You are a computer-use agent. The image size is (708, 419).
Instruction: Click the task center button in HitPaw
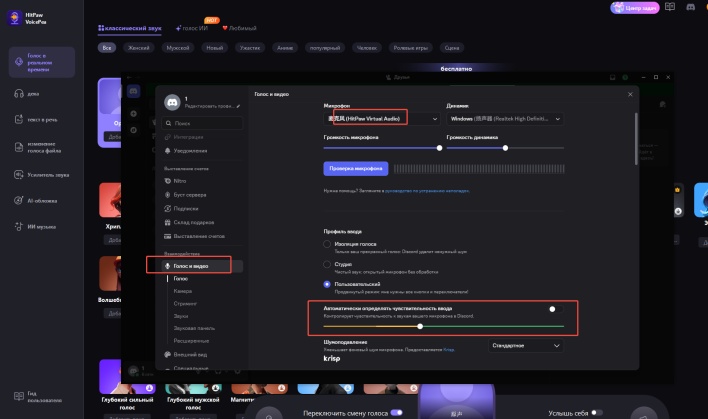pos(635,8)
